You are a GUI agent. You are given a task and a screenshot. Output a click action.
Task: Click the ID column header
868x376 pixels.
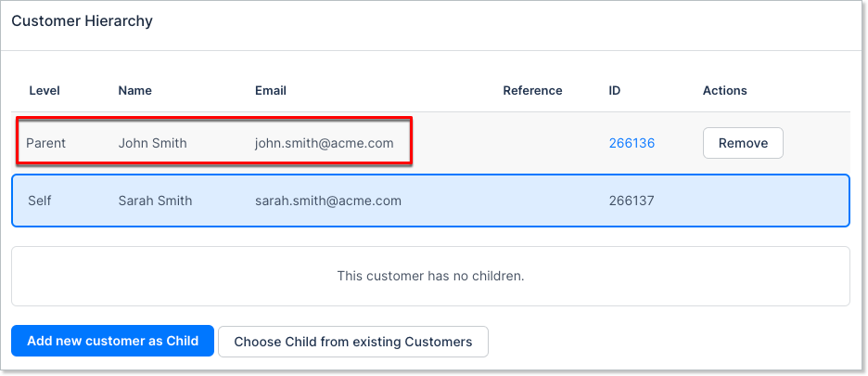[615, 90]
